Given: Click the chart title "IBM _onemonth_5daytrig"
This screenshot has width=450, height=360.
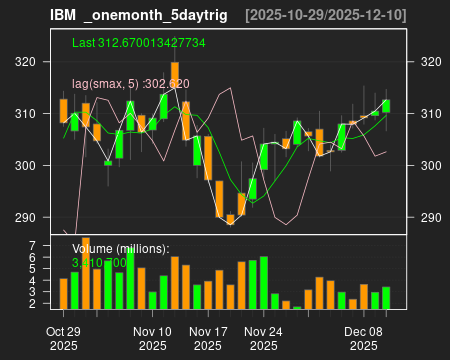Looking at the screenshot, I should [139, 15].
